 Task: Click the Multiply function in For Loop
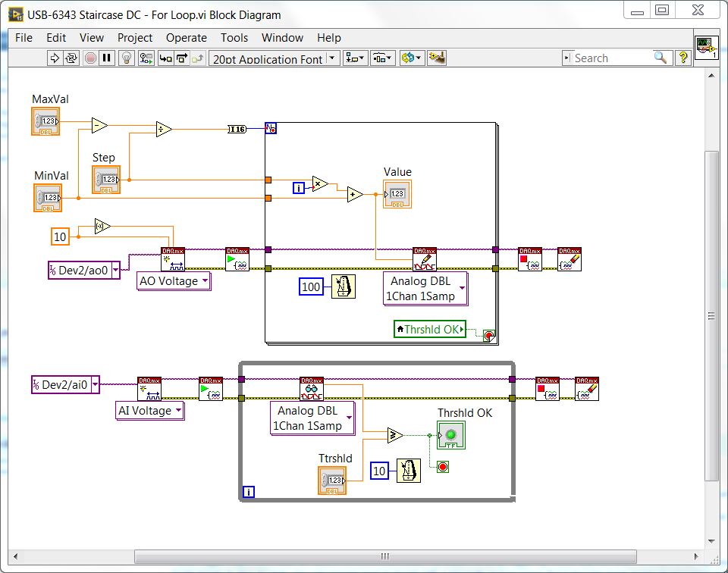click(x=320, y=184)
